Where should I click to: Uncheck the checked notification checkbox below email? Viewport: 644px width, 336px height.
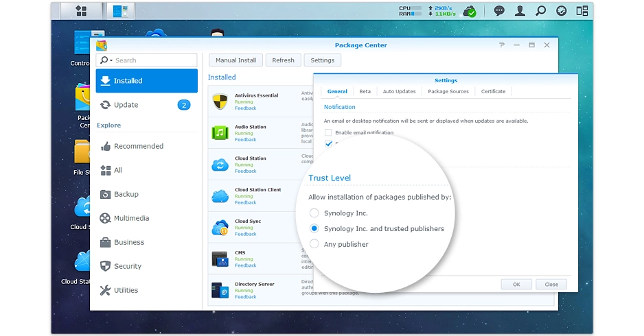328,143
